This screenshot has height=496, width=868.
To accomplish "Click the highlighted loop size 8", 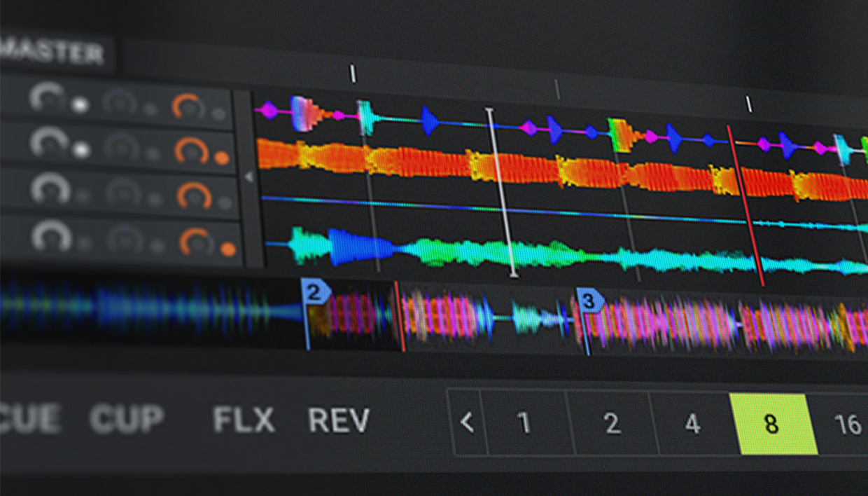I will click(771, 424).
